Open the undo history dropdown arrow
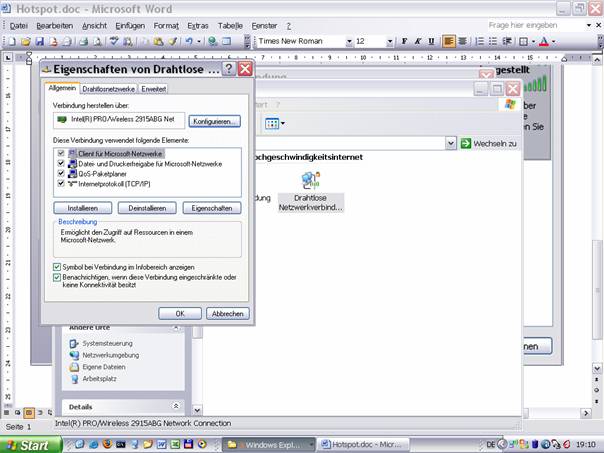 pyautogui.click(x=199, y=41)
